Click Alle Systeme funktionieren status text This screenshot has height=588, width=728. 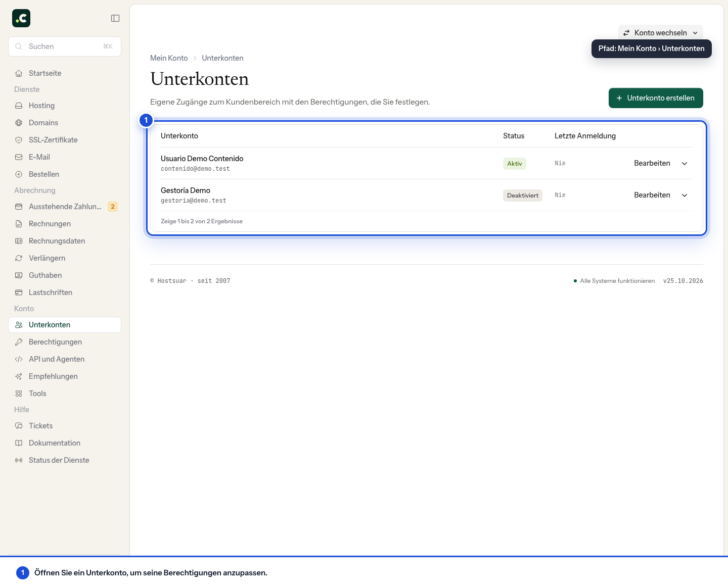pos(617,281)
